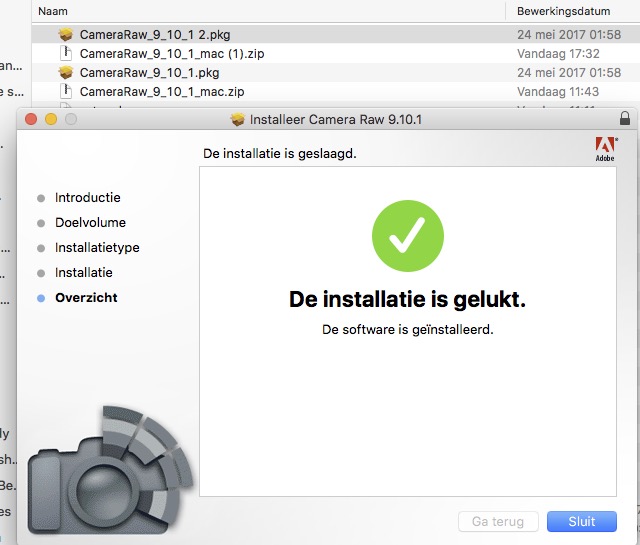Click package icon of CameraRaw_9_10_1.pkg
The height and width of the screenshot is (545, 640).
coord(66,73)
